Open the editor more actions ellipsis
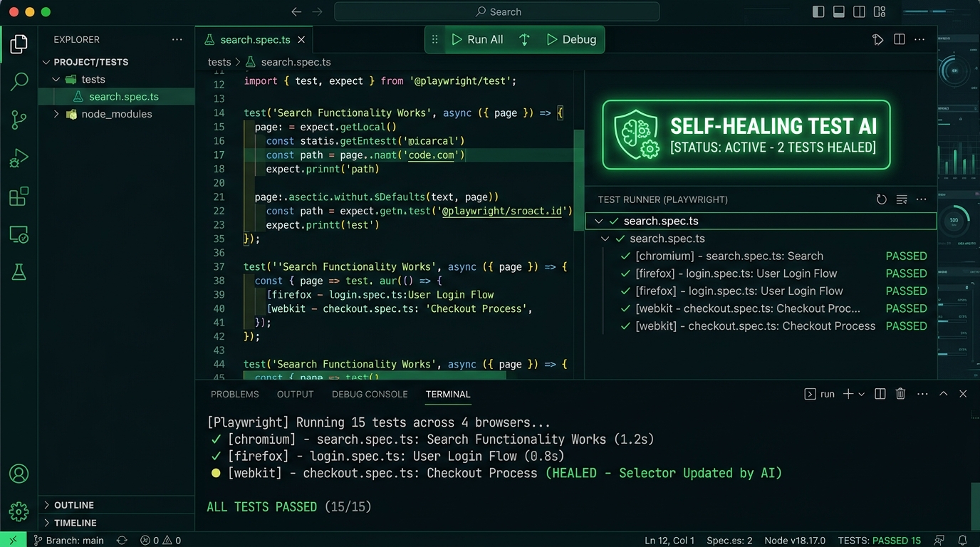The height and width of the screenshot is (547, 980). tap(919, 40)
